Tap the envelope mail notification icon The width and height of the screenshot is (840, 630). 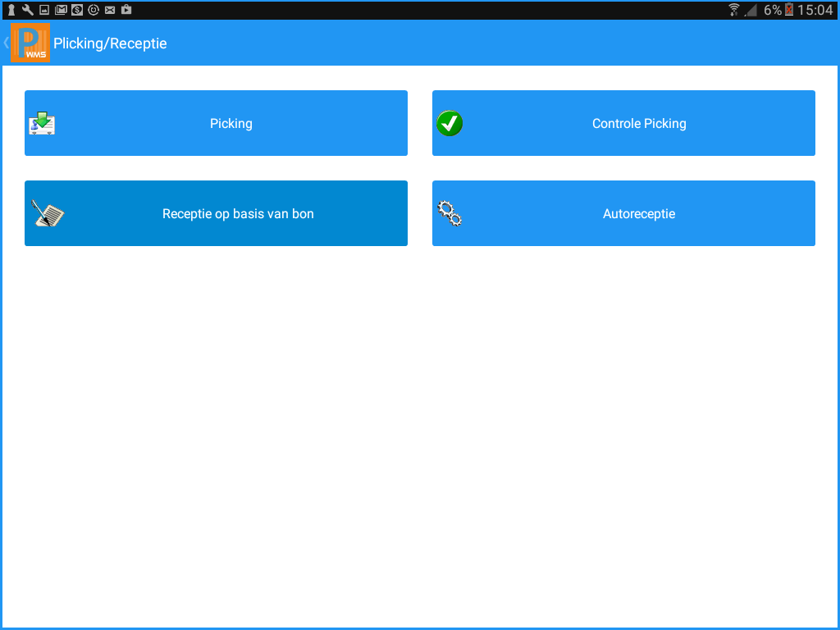[x=110, y=10]
